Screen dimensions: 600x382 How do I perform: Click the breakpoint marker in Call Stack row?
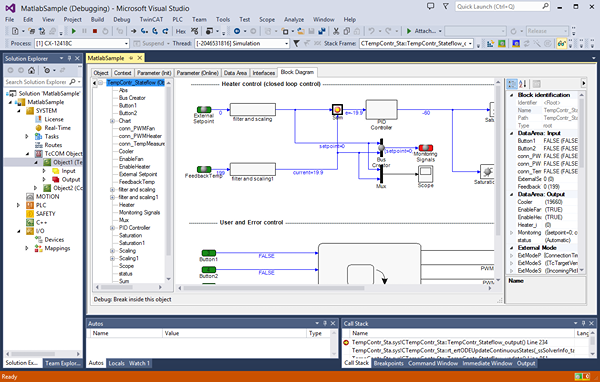pyautogui.click(x=346, y=343)
